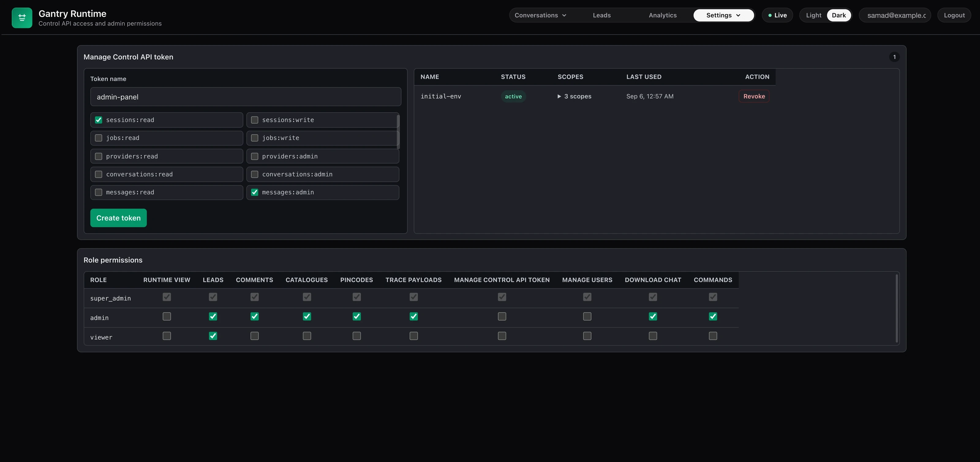Click the Live status indicator
980x462 pixels.
777,15
